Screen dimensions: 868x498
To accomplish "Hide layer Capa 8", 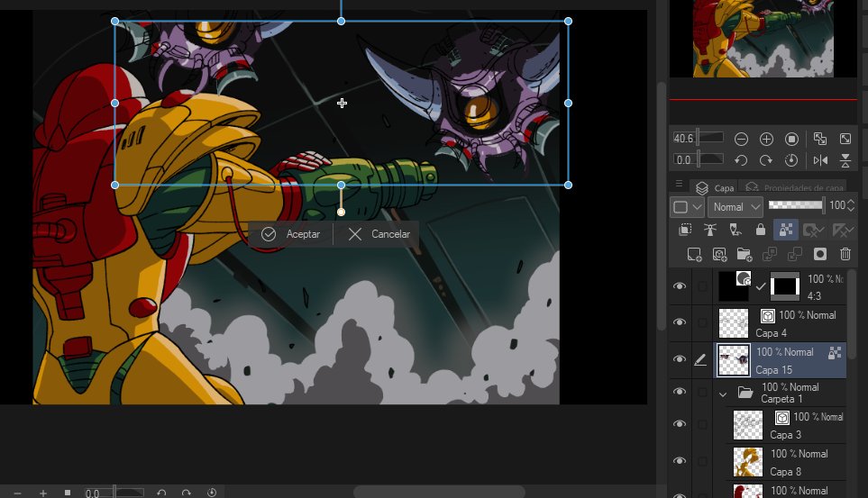I will pos(680,461).
